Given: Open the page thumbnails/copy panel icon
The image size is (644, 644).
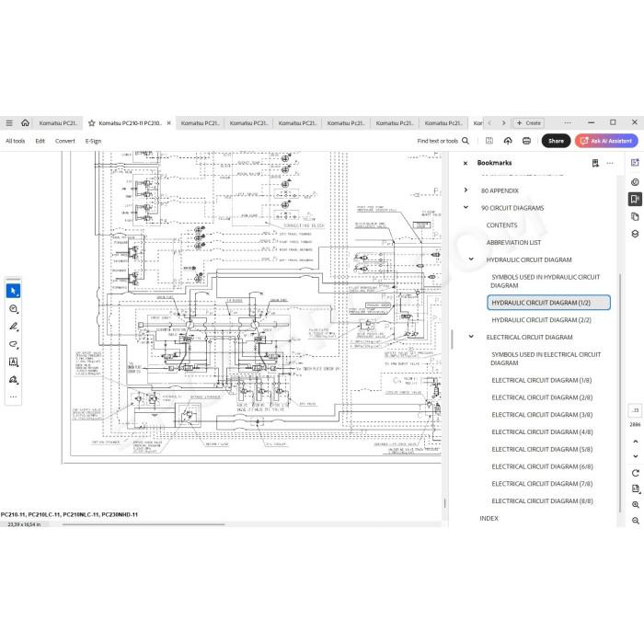Looking at the screenshot, I should point(635,216).
